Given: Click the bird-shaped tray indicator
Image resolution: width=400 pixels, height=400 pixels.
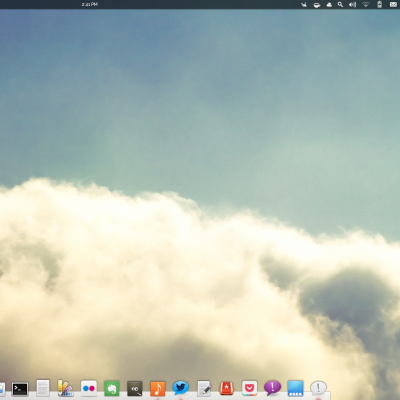Looking at the screenshot, I should click(x=304, y=5).
